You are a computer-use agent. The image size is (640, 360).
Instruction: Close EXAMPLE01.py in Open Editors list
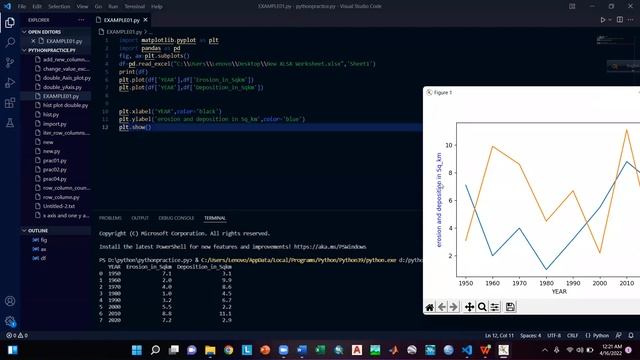coord(33,41)
